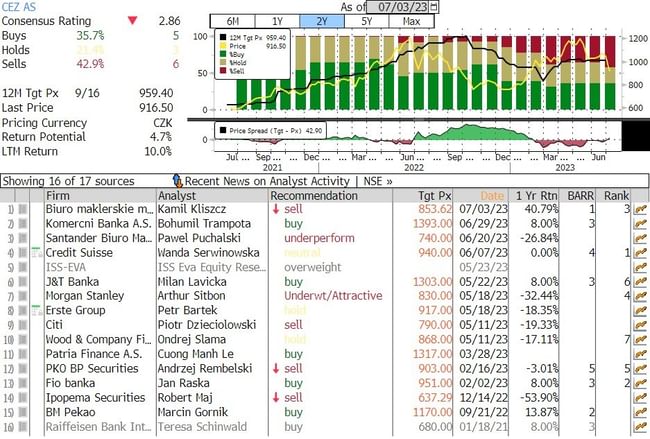This screenshot has height=439, width=650.
Task: Open Recent News on Analyst Activity
Action: click(268, 181)
